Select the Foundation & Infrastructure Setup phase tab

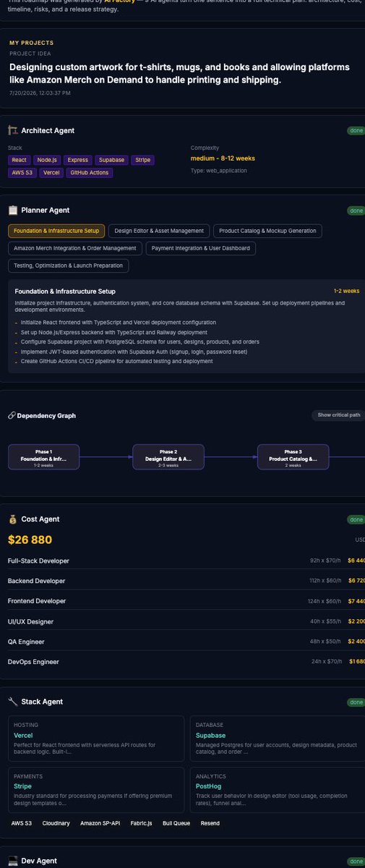(x=56, y=231)
